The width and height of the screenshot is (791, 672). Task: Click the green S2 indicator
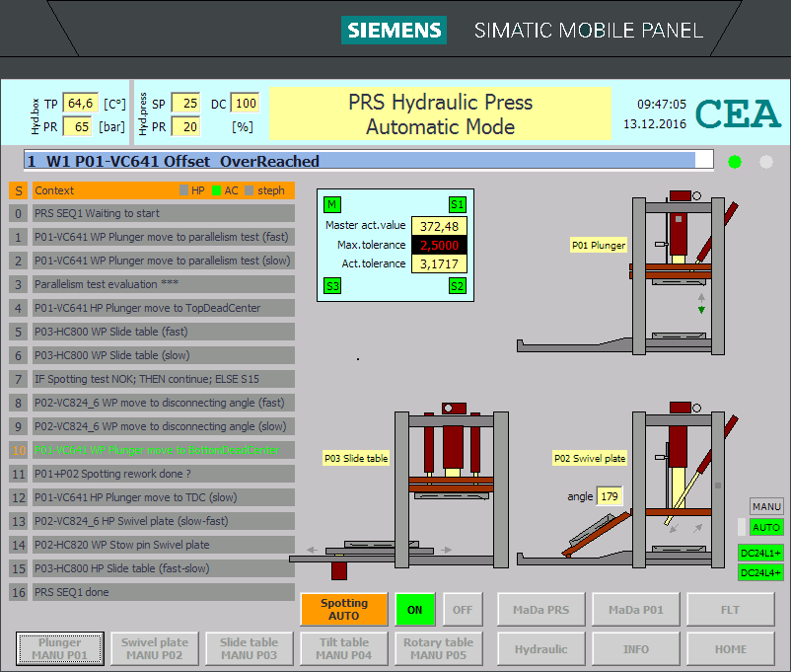[x=457, y=286]
